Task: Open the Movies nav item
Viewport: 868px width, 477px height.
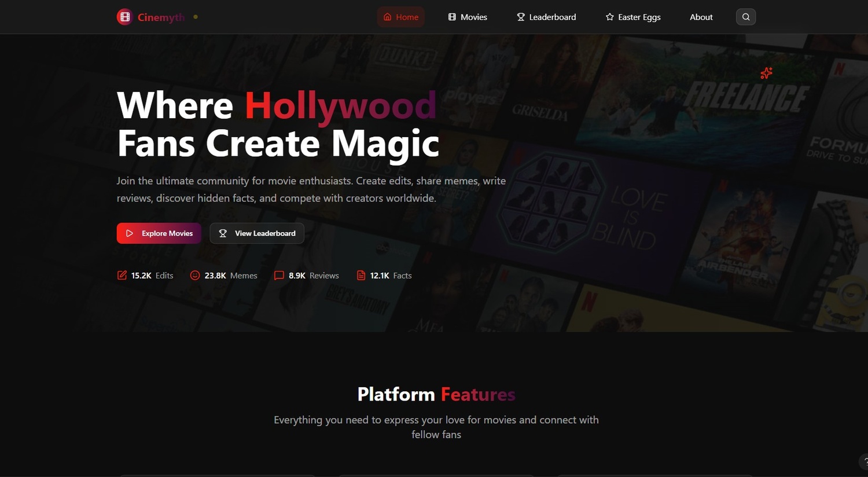Action: pyautogui.click(x=468, y=17)
